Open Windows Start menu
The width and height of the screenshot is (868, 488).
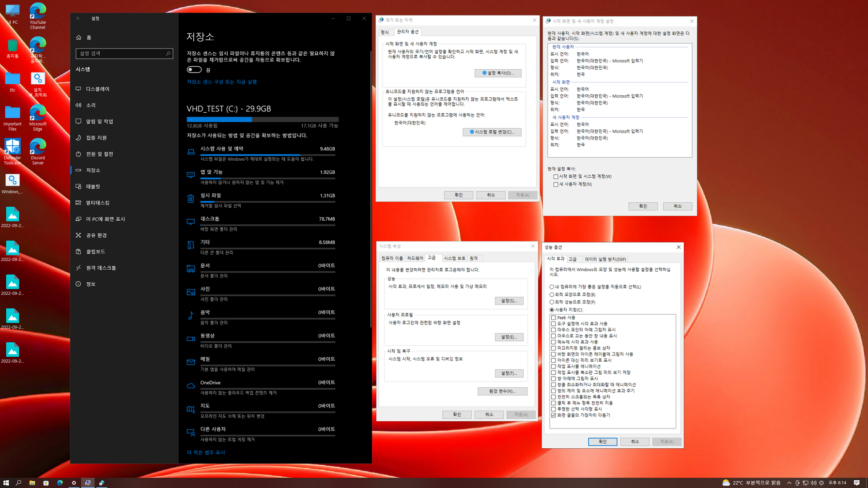click(x=6, y=483)
